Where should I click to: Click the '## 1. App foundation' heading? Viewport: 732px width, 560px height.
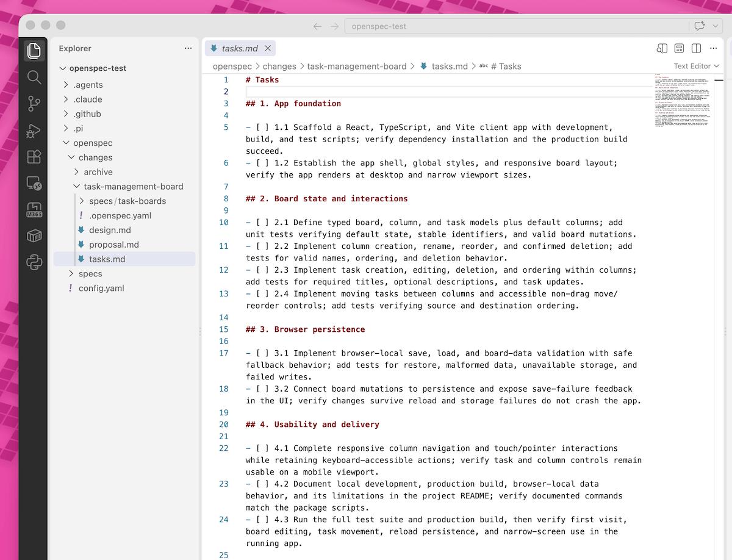click(293, 104)
